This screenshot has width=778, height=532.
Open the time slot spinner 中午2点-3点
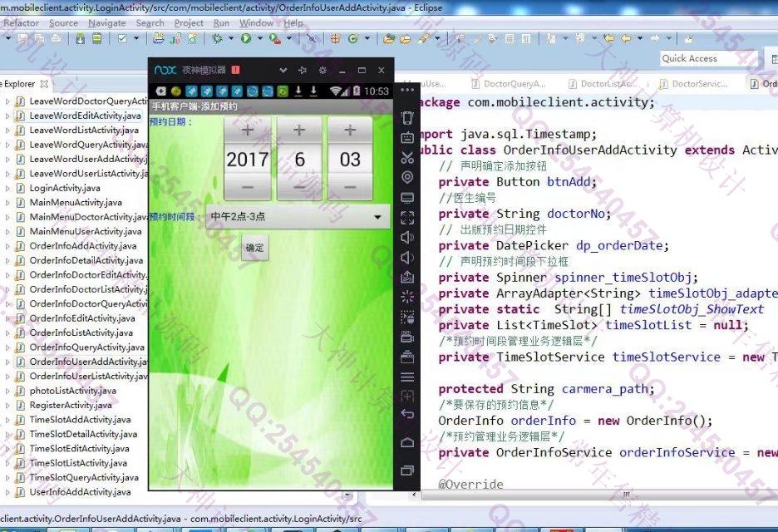(298, 217)
